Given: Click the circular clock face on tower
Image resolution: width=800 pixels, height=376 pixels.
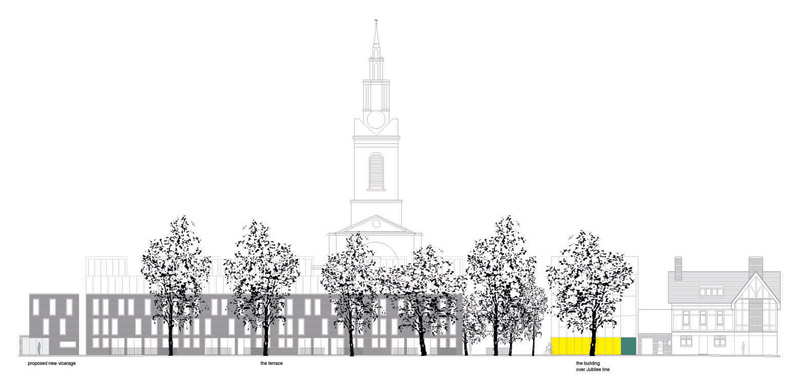Looking at the screenshot, I should [x=376, y=119].
